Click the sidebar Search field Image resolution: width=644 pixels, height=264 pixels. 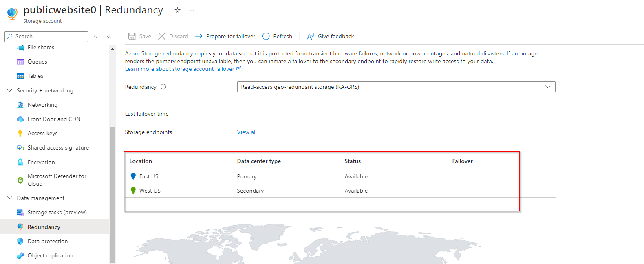[49, 37]
